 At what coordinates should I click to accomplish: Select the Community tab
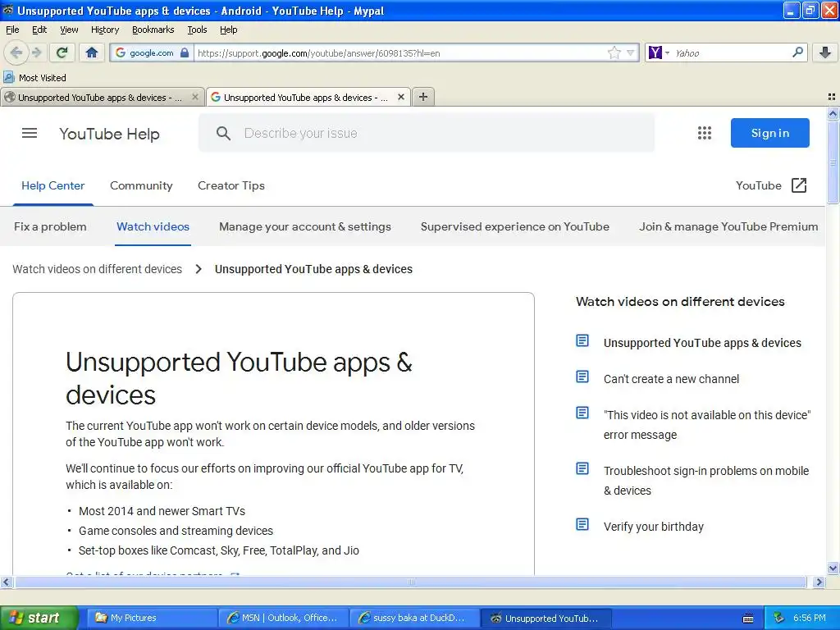(141, 185)
